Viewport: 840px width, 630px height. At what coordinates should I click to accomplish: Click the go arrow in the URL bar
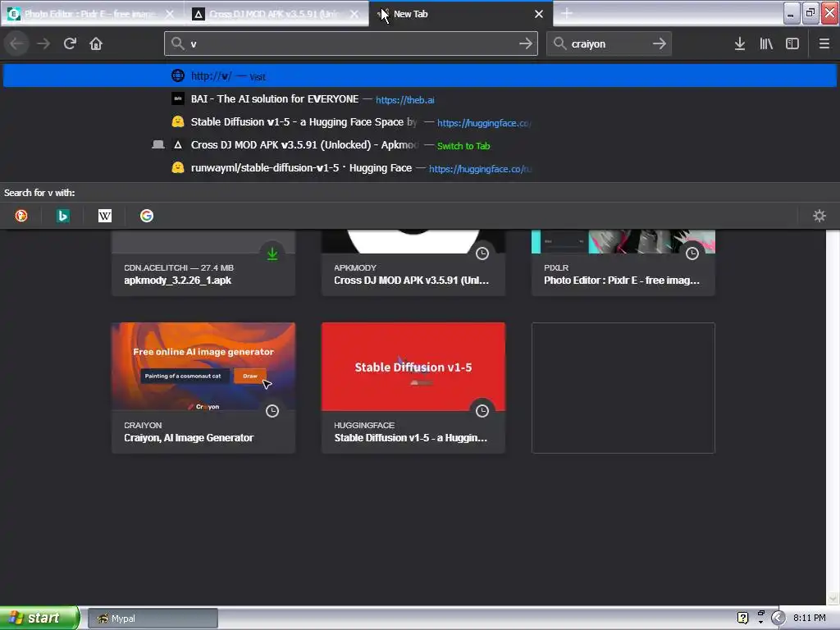pyautogui.click(x=526, y=43)
